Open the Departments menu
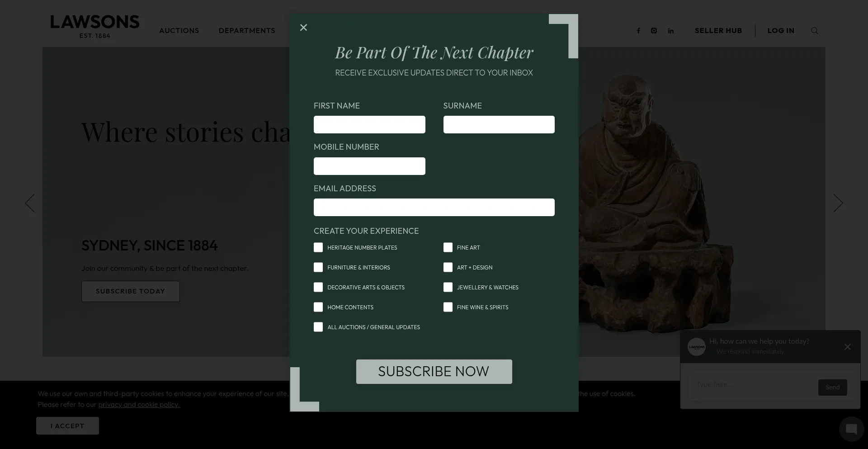868x449 pixels. coord(247,31)
